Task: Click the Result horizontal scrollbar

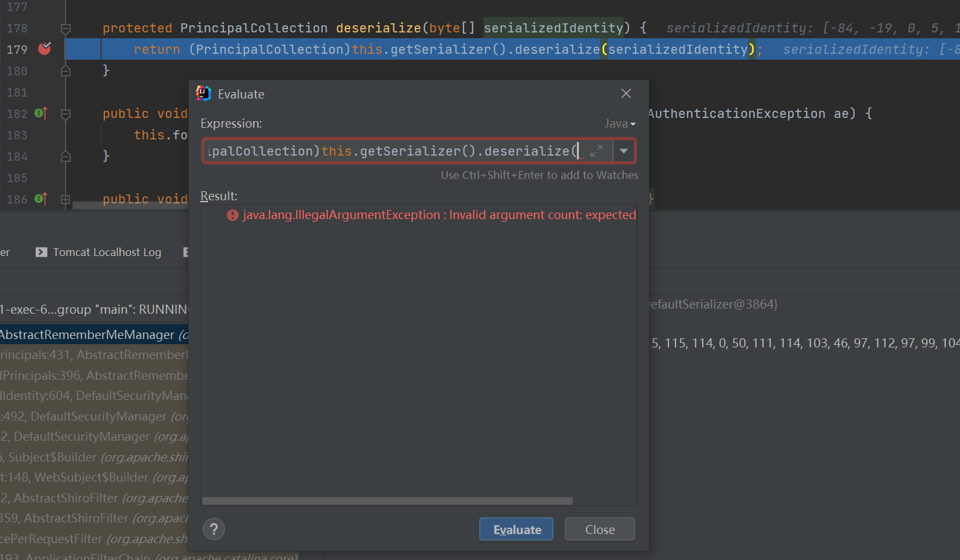Action: (388, 501)
